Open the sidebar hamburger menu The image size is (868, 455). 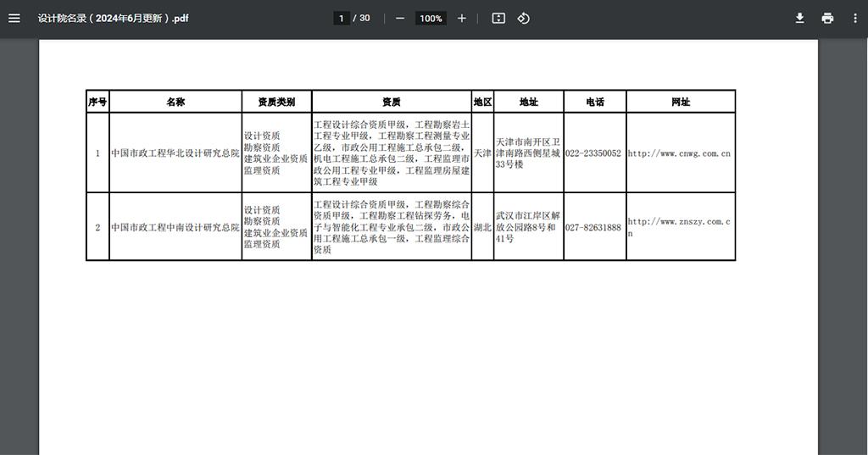(14, 19)
